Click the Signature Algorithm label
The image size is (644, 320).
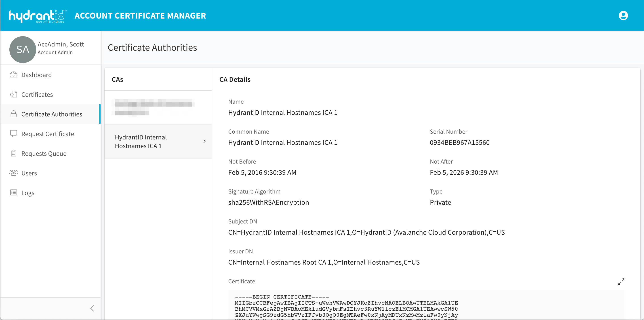tap(254, 192)
